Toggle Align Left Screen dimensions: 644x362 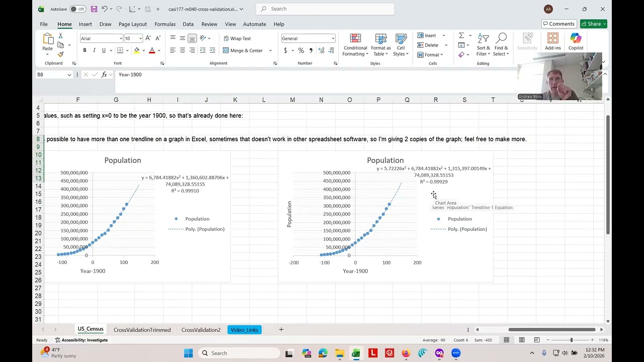pyautogui.click(x=173, y=50)
